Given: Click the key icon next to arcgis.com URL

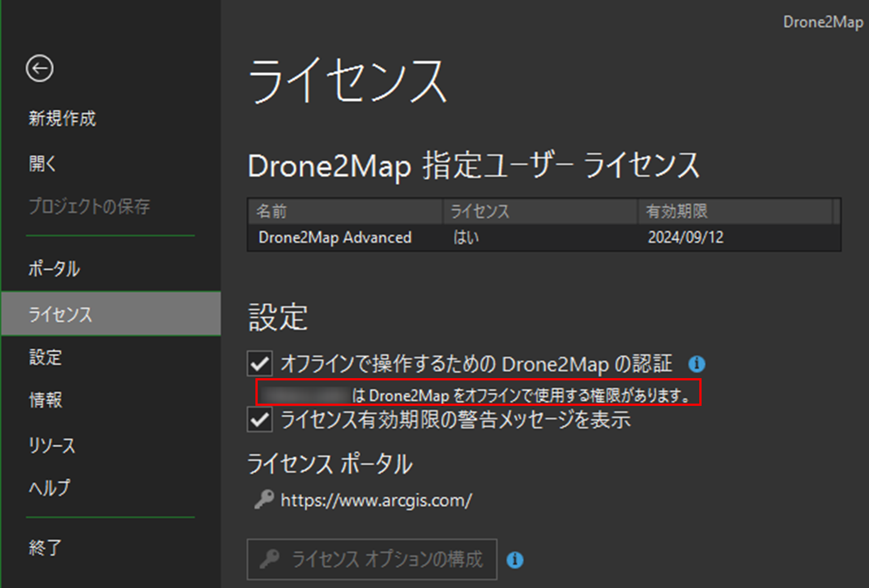Looking at the screenshot, I should click(x=264, y=499).
